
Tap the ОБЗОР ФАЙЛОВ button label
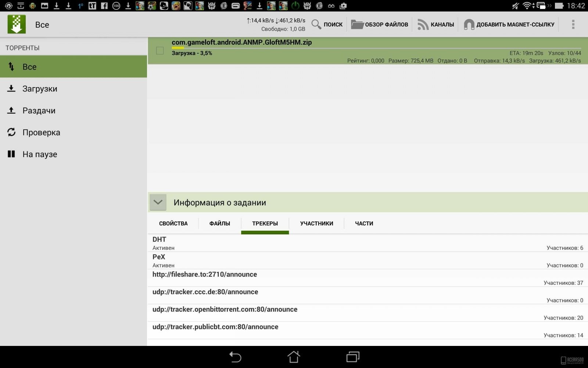pos(387,25)
